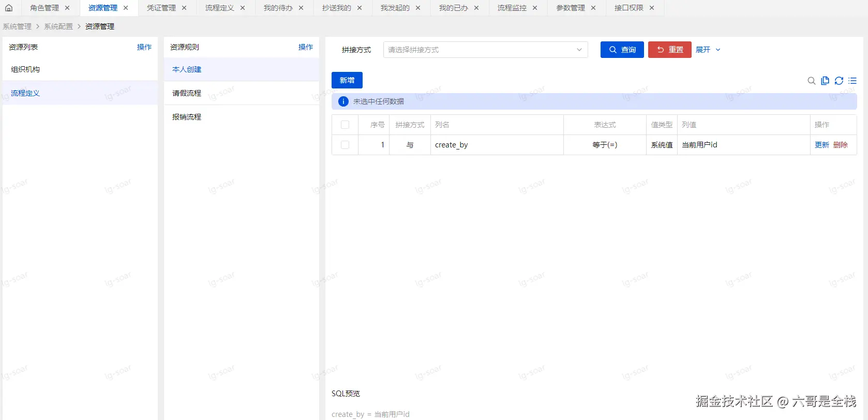Click 删除 in the create_by row
This screenshot has width=868, height=420.
tap(841, 145)
